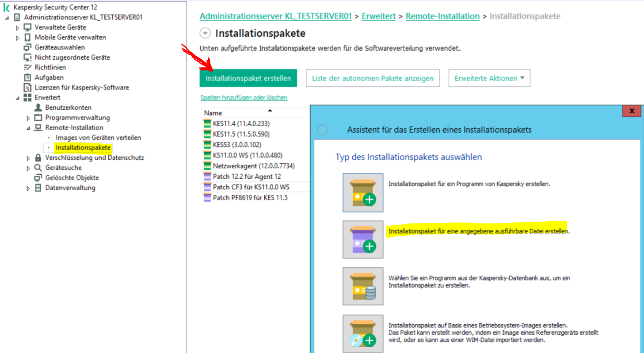This screenshot has width=644, height=353.
Task: Select Images von Geräten verteilen in tree
Action: (99, 138)
